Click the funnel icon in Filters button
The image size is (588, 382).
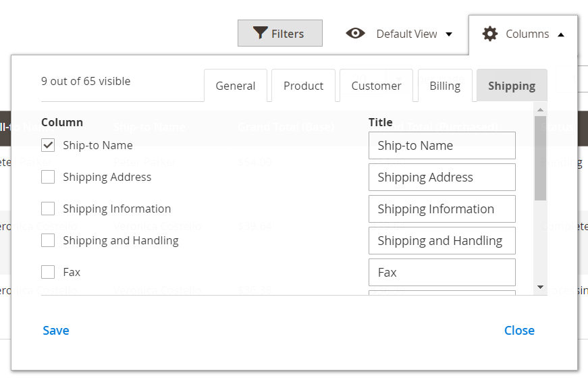click(x=260, y=33)
